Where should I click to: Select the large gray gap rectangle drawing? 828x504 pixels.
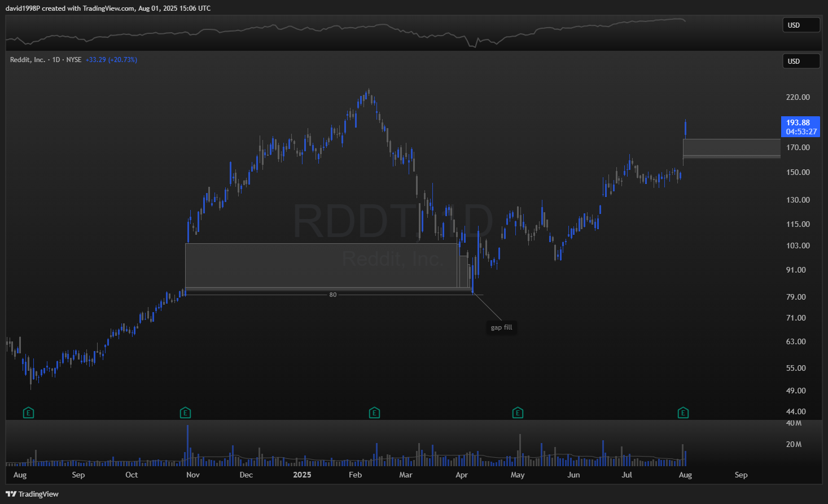click(321, 265)
